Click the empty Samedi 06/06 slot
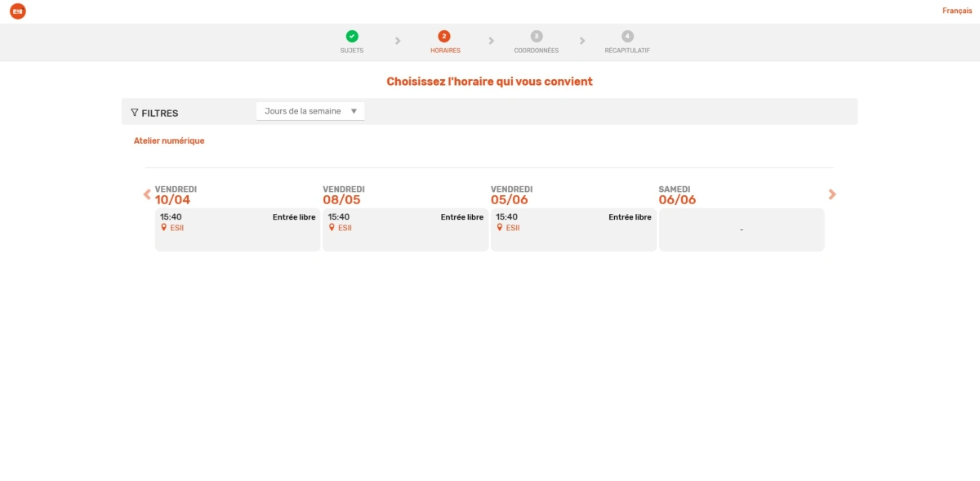This screenshot has width=980, height=481. point(741,229)
